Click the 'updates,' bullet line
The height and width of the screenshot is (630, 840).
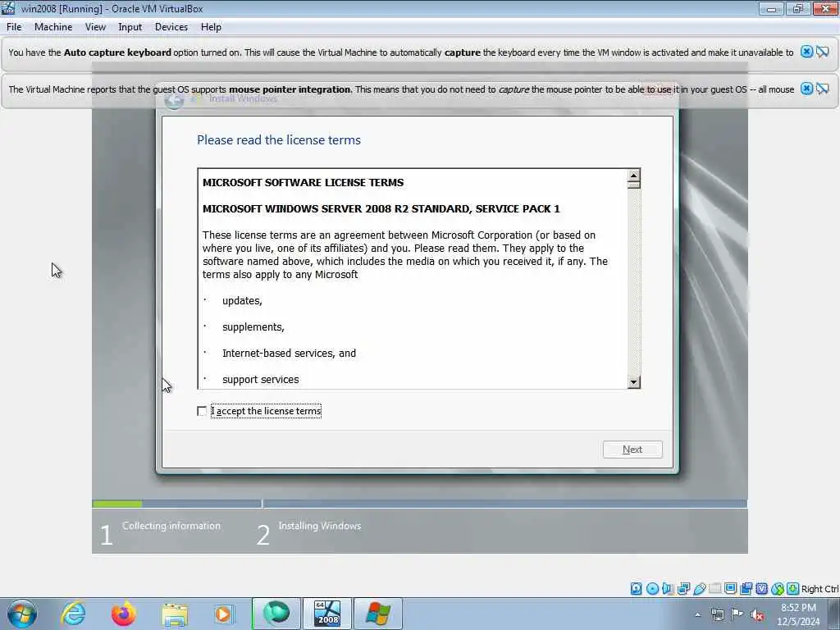242,300
